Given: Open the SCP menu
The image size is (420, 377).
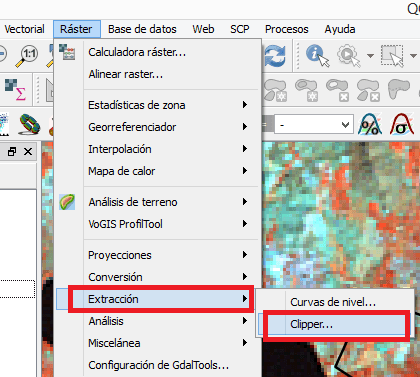Looking at the screenshot, I should pos(240,29).
